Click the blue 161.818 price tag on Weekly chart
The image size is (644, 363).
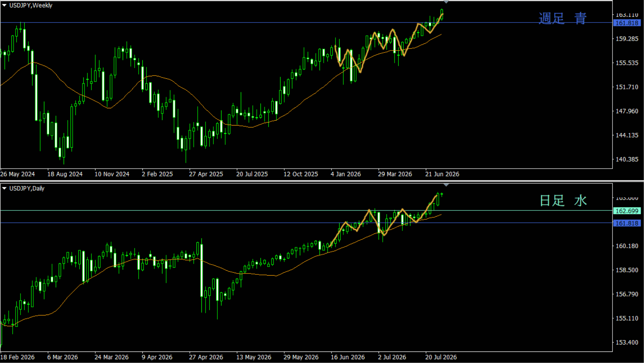click(627, 23)
